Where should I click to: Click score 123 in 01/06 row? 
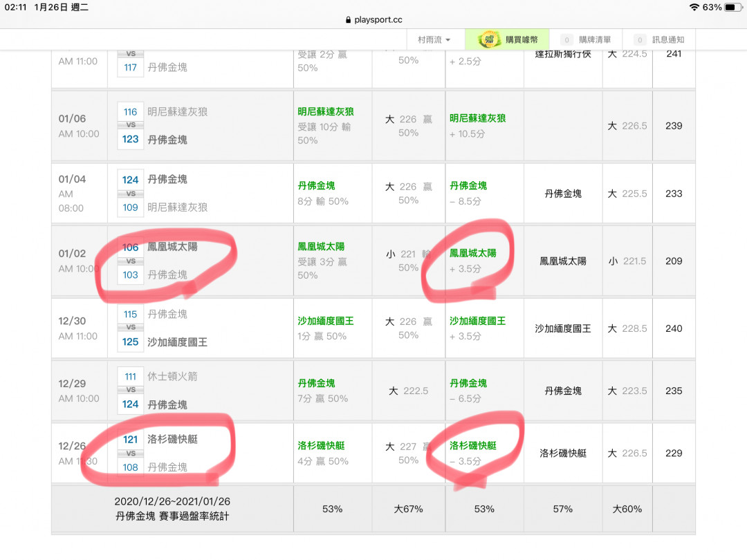(131, 139)
